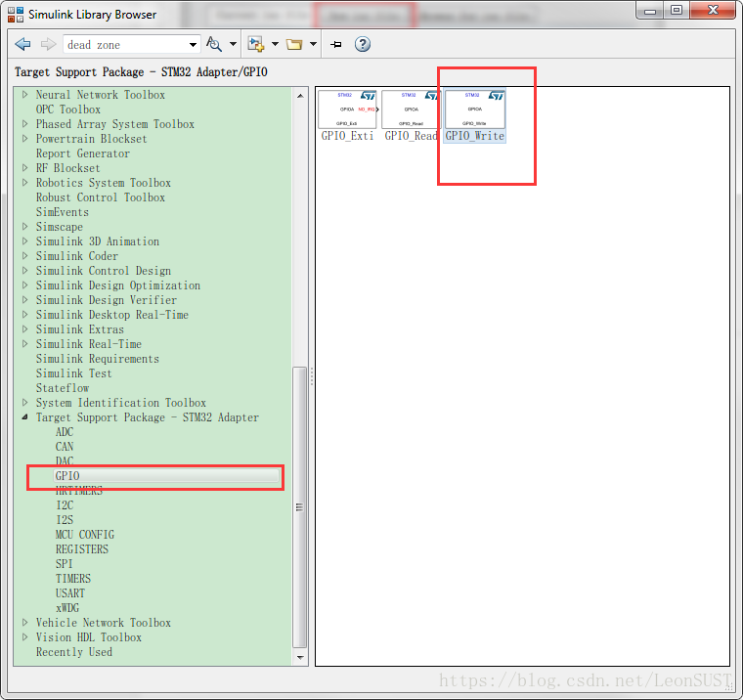The height and width of the screenshot is (700, 743).
Task: Open the help question mark icon
Action: click(x=363, y=44)
